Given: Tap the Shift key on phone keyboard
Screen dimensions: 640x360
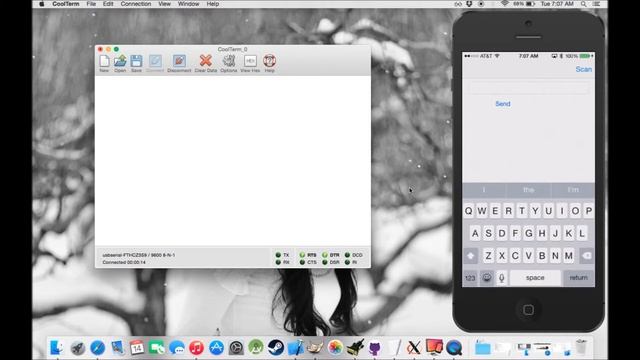Looking at the screenshot, I should pos(471,256).
